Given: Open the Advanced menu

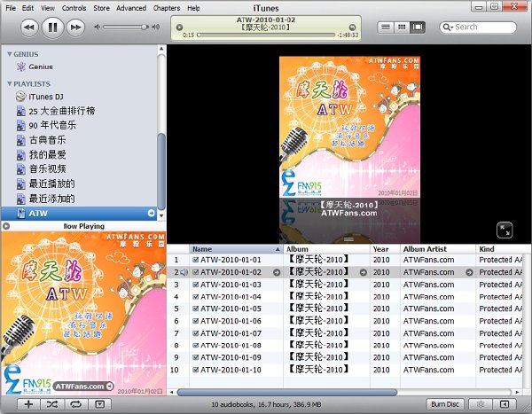Looking at the screenshot, I should pos(131,8).
